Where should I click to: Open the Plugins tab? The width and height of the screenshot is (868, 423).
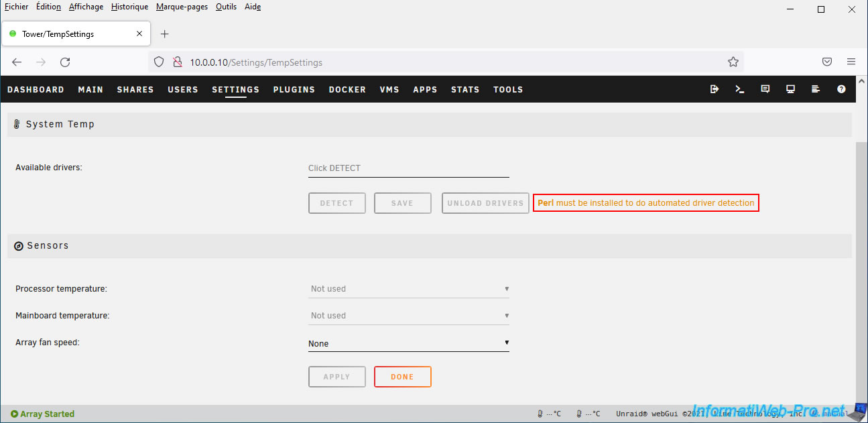click(x=294, y=90)
